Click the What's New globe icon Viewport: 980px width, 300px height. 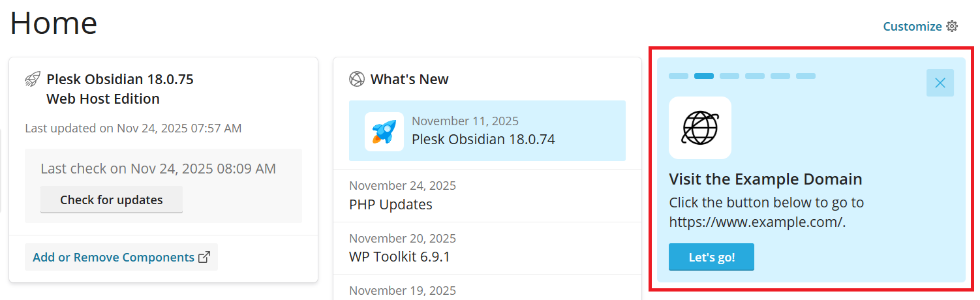357,80
